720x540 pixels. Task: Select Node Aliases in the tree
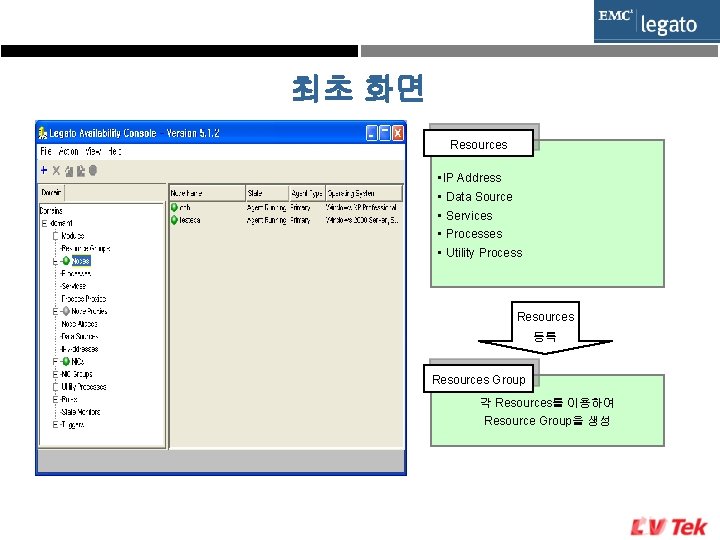(x=79, y=324)
